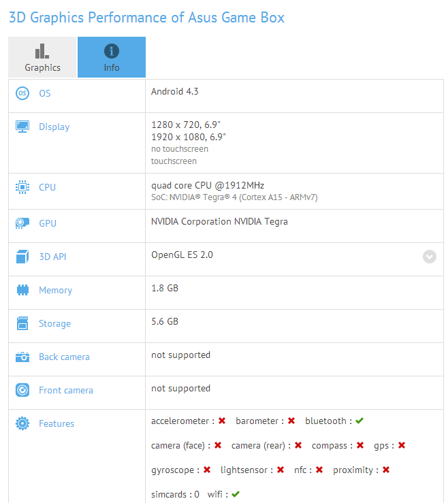Select the Info tab
The image size is (448, 503).
click(x=112, y=57)
